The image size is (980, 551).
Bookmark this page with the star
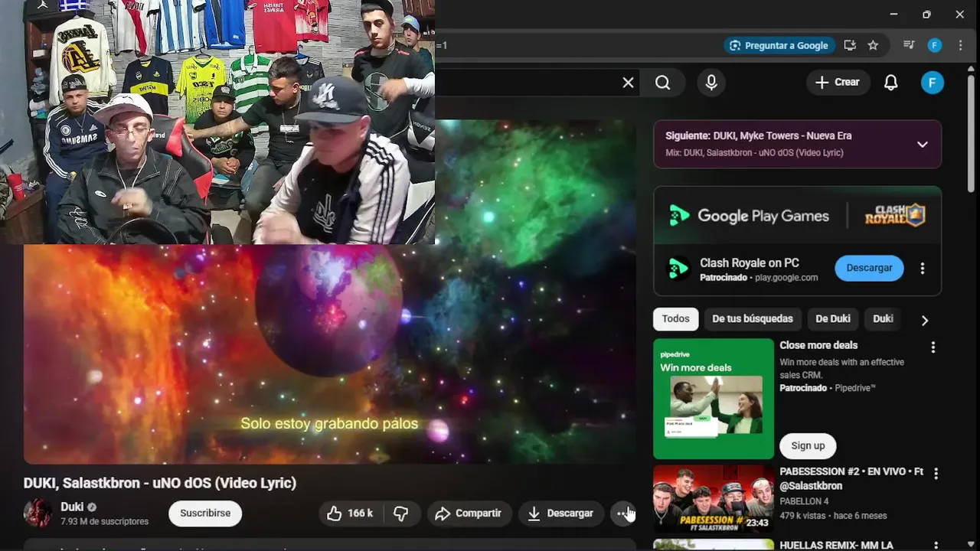pos(873,45)
